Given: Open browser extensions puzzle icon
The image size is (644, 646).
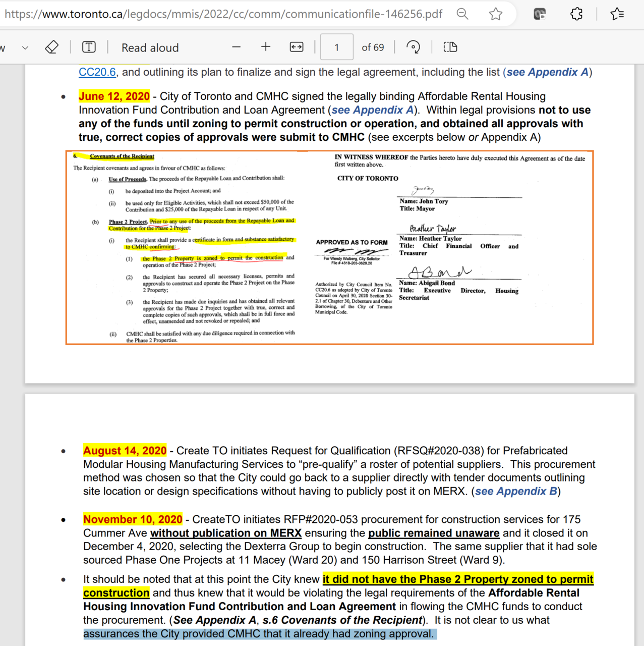Looking at the screenshot, I should [576, 14].
